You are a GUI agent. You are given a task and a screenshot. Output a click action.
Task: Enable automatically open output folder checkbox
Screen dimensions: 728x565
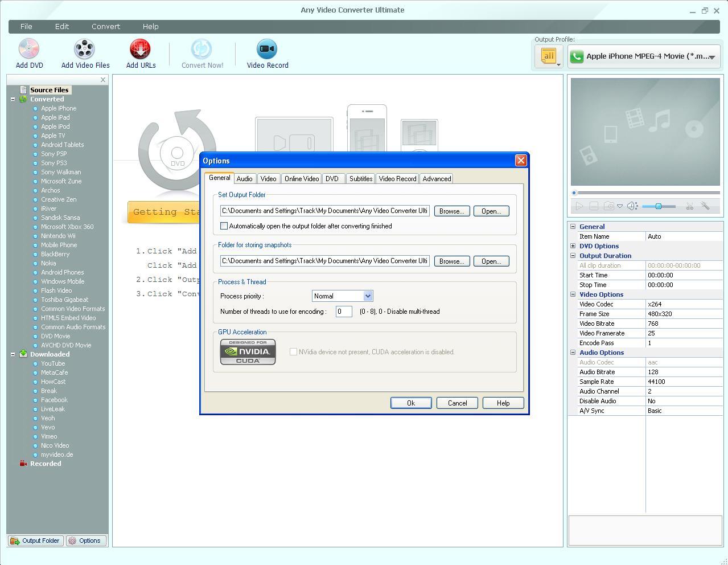coord(224,226)
